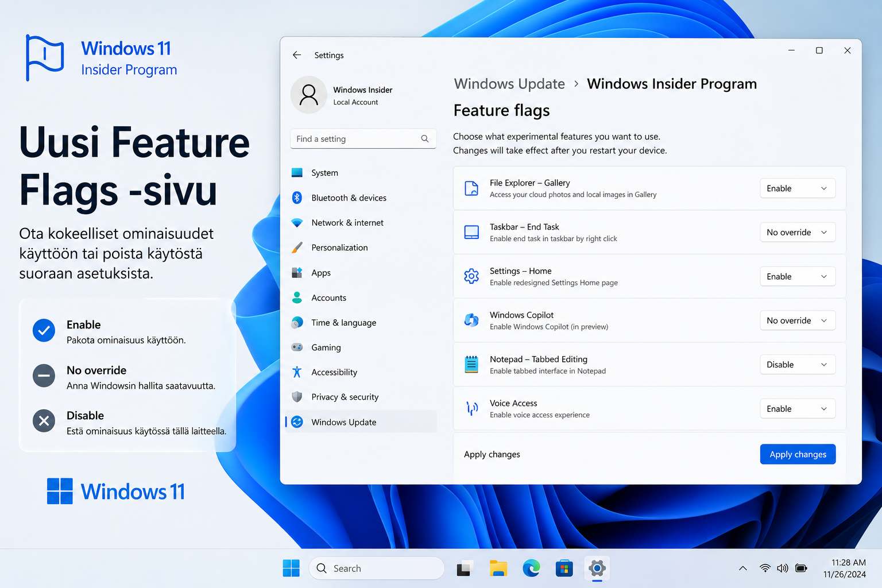
Task: Click the battery icon in system tray
Action: click(x=801, y=568)
